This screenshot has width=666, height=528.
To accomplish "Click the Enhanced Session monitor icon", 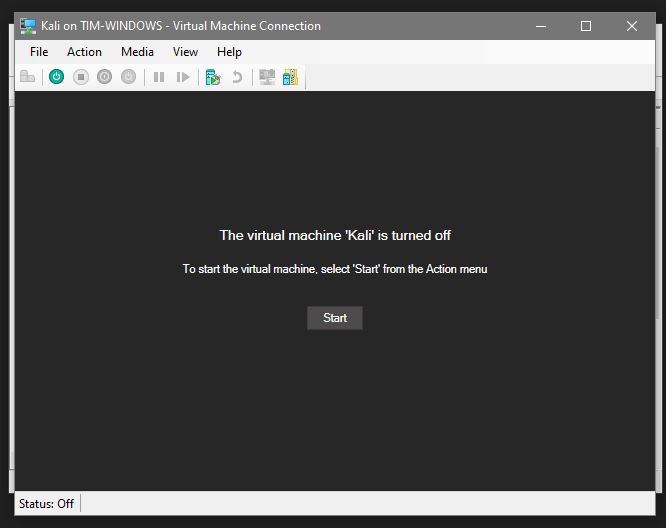I will click(266, 77).
